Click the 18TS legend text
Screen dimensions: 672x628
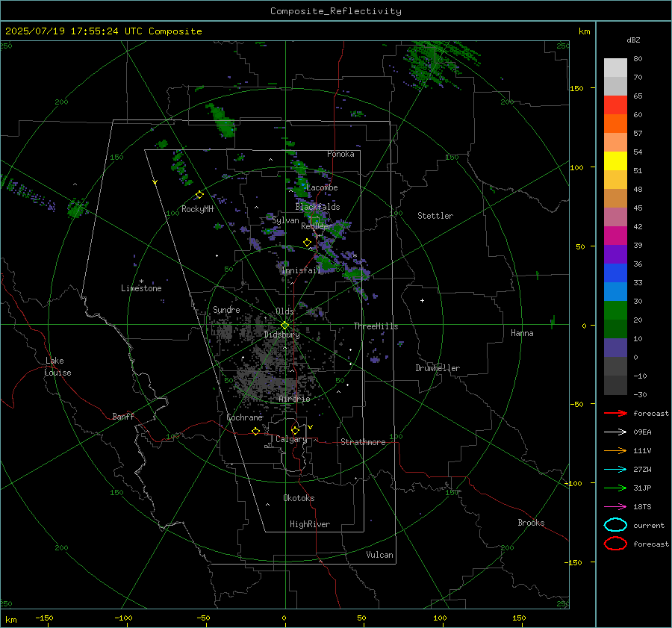pos(642,507)
